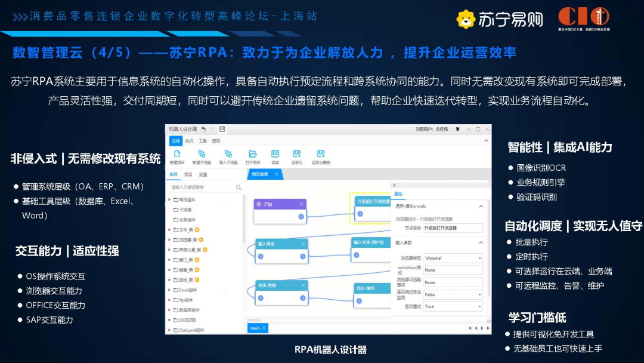This screenshot has height=363, width=644.
Task: Open the 工具 menu
Action: [x=202, y=141]
